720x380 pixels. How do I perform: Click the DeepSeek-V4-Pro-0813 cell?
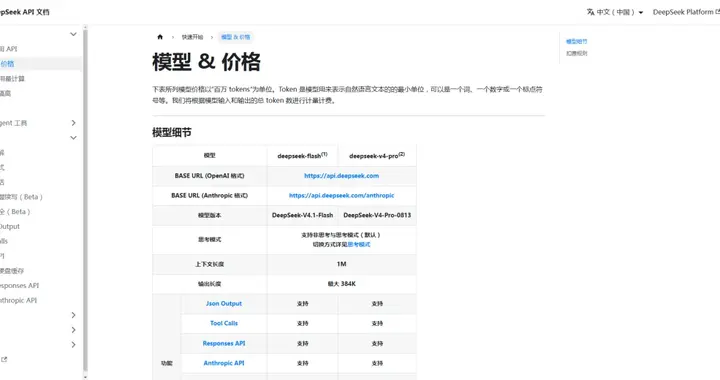(377, 215)
